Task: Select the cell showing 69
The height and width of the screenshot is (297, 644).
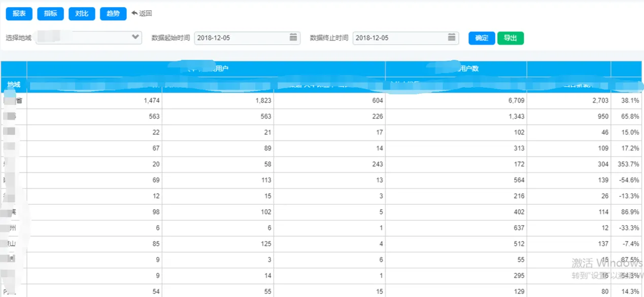Action: pos(94,180)
